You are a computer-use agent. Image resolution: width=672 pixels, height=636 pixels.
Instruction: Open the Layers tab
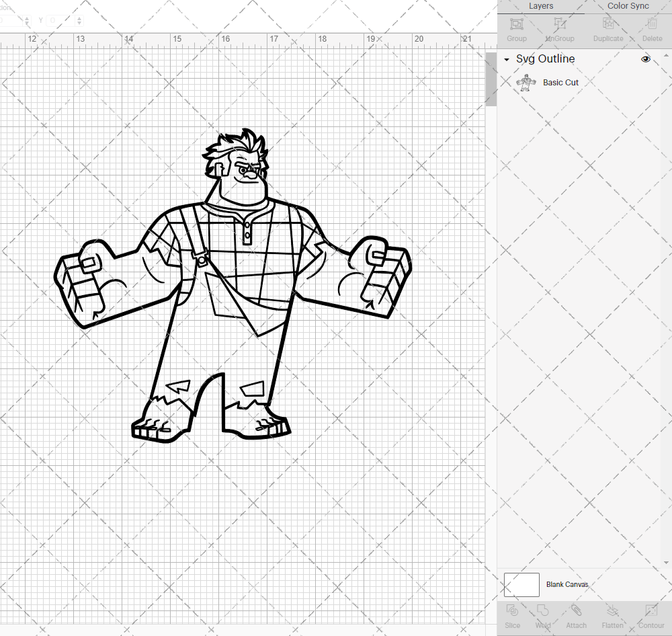coord(541,6)
